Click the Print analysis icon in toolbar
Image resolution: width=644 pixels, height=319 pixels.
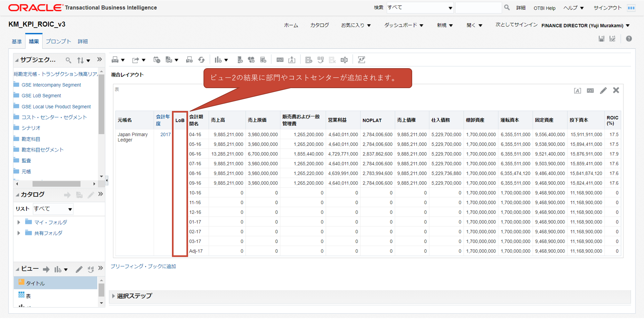115,60
